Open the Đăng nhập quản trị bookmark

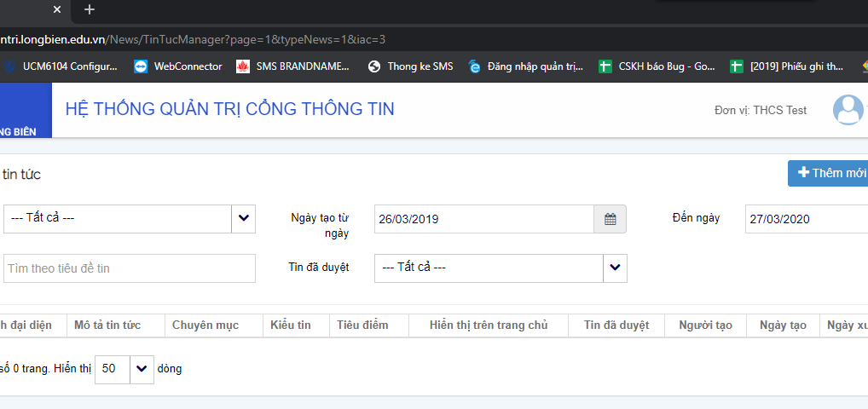click(525, 66)
